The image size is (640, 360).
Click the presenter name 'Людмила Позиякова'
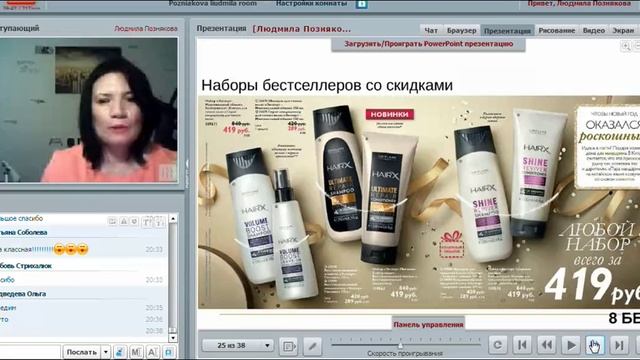tap(146, 29)
